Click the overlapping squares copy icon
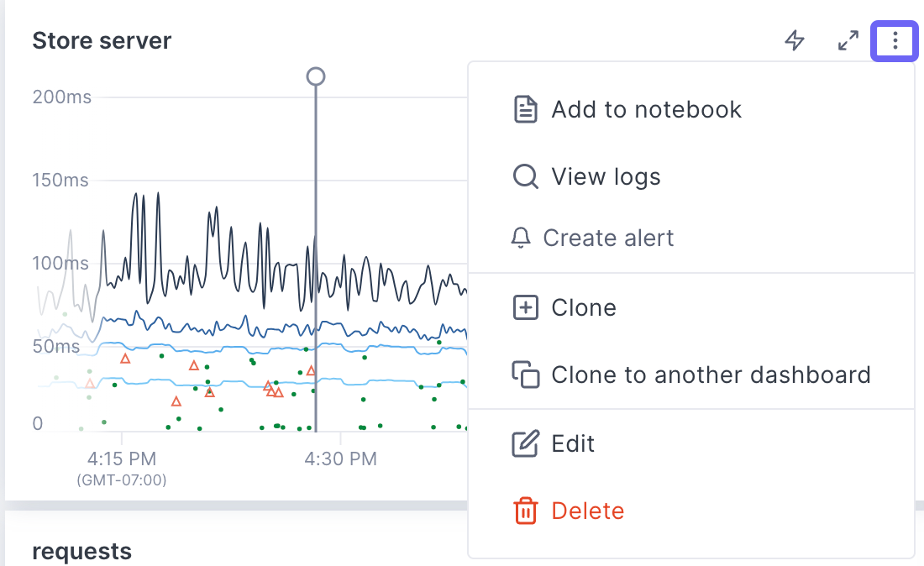 (526, 375)
